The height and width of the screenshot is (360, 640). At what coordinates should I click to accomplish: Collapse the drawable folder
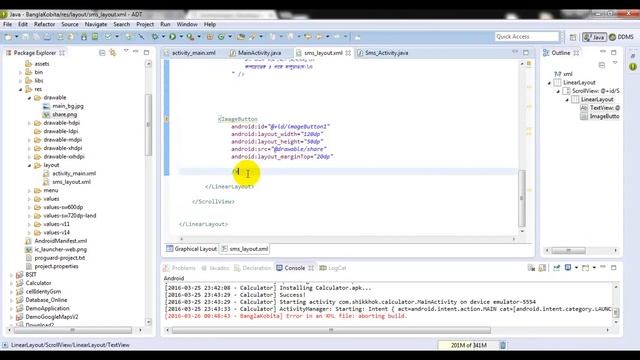point(29,98)
